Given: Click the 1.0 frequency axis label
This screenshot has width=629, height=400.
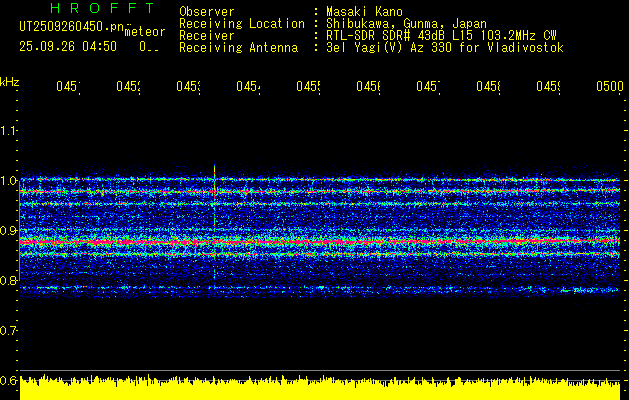Looking at the screenshot, I should click(x=8, y=180).
